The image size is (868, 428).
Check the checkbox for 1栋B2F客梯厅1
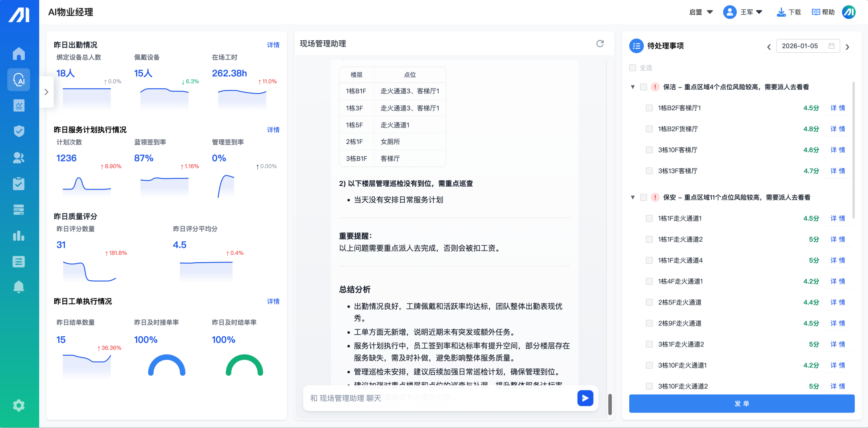(649, 108)
